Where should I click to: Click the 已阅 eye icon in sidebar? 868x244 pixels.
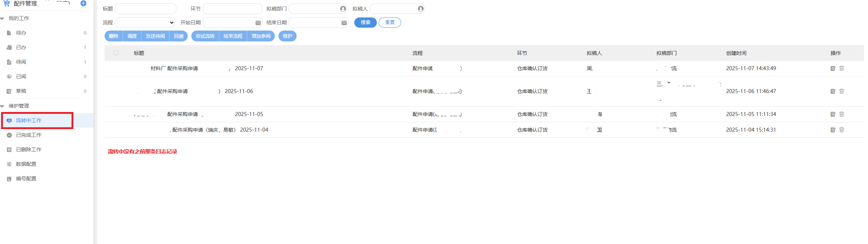point(9,76)
